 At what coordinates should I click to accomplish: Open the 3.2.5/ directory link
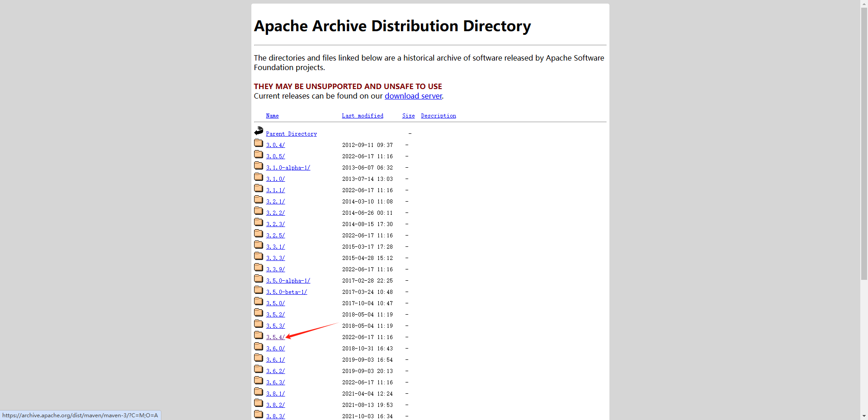point(275,236)
